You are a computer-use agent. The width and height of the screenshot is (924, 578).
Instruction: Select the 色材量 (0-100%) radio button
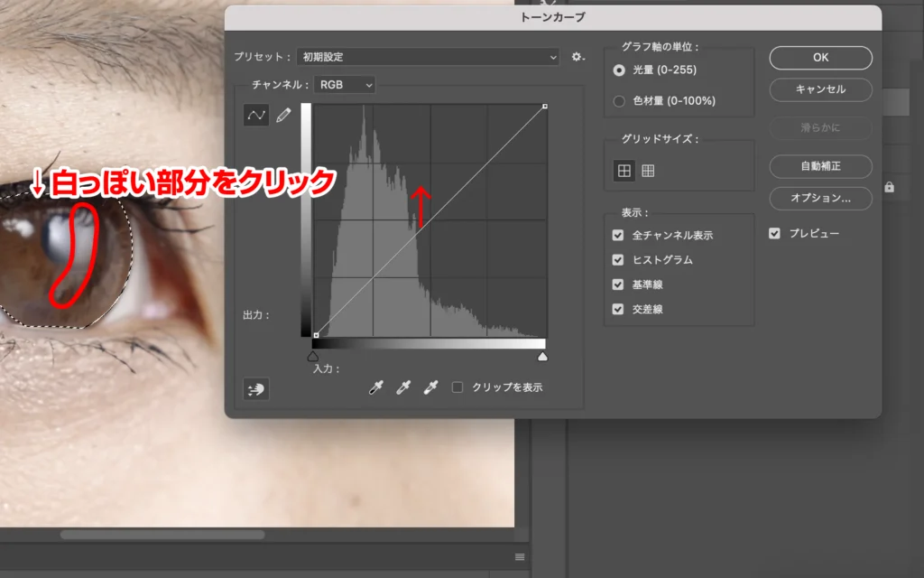click(x=619, y=101)
